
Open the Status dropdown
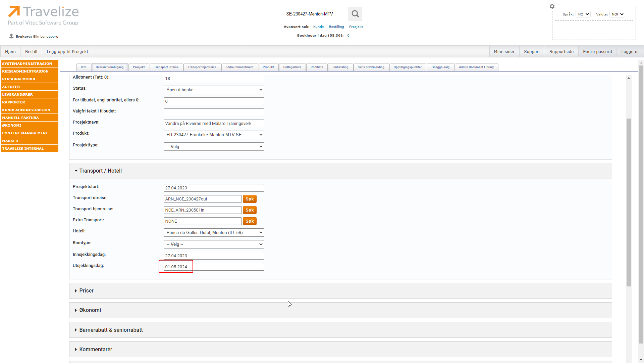click(x=214, y=90)
